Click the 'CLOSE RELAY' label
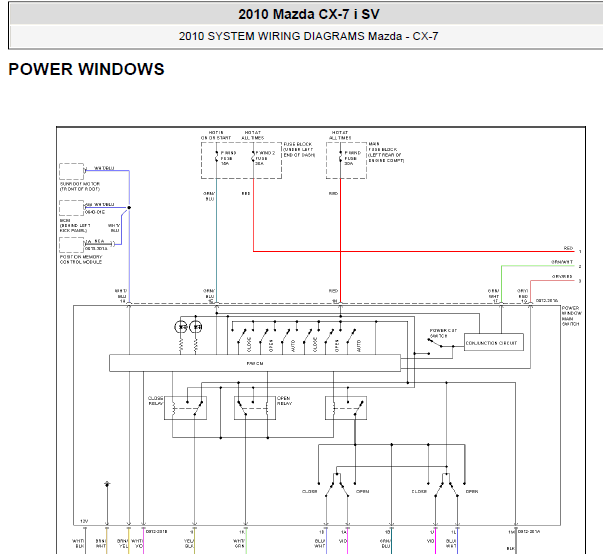The width and height of the screenshot is (603, 554). pyautogui.click(x=156, y=401)
